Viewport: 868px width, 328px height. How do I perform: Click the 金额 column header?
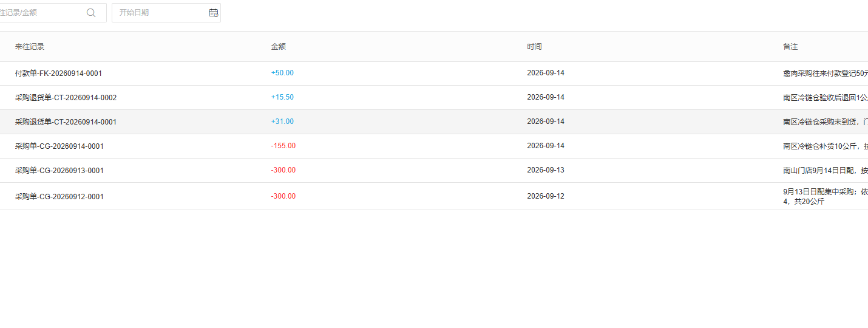click(278, 47)
